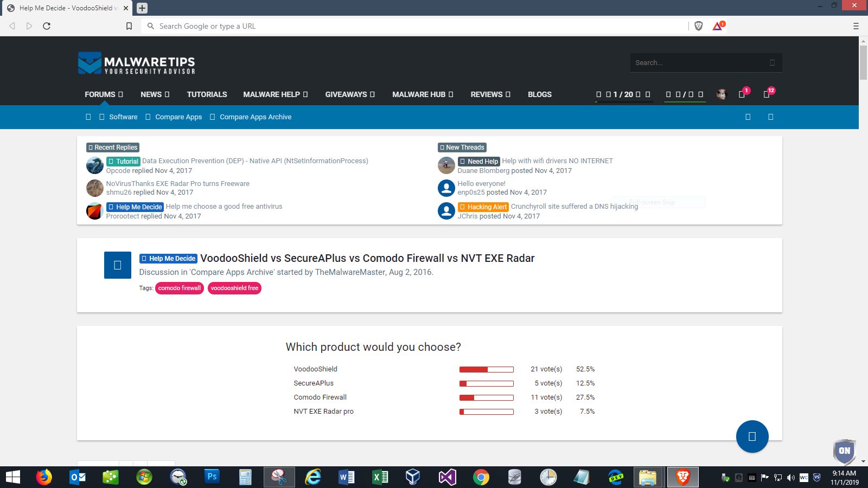Screen dimensions: 868x488
Task: Open the volume control in system tray
Action: click(x=791, y=478)
